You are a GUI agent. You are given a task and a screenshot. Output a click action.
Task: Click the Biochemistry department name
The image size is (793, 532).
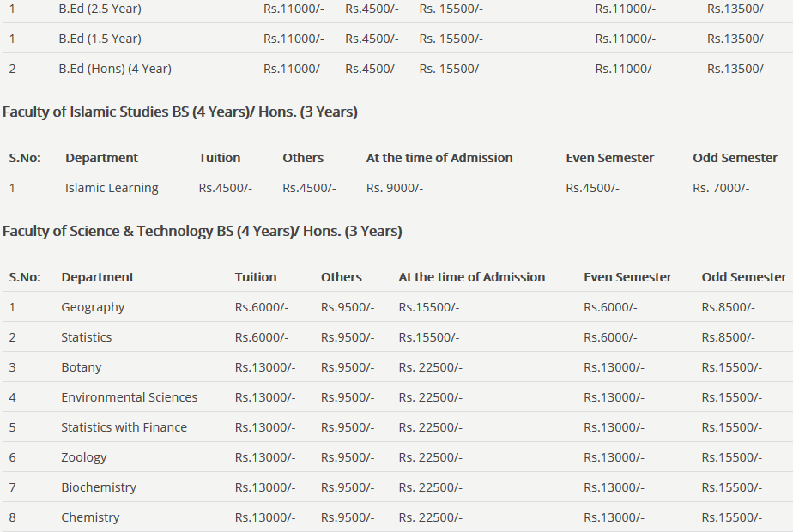(99, 487)
